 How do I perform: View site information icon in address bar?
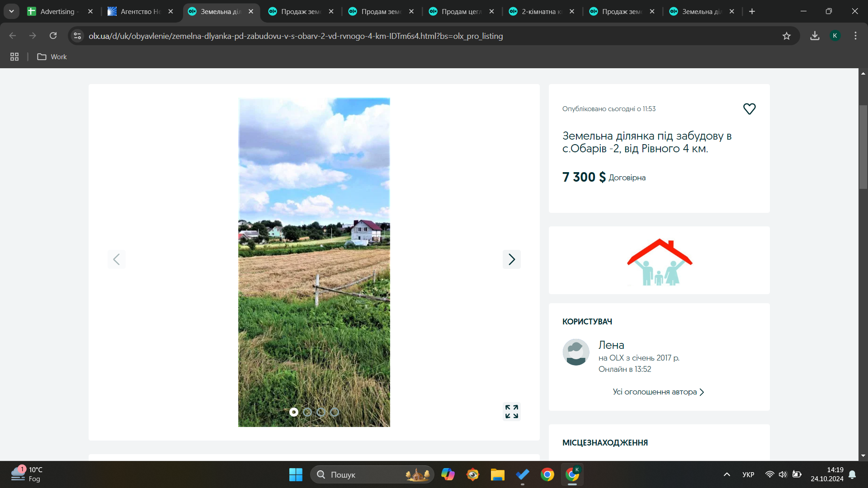tap(78, 36)
